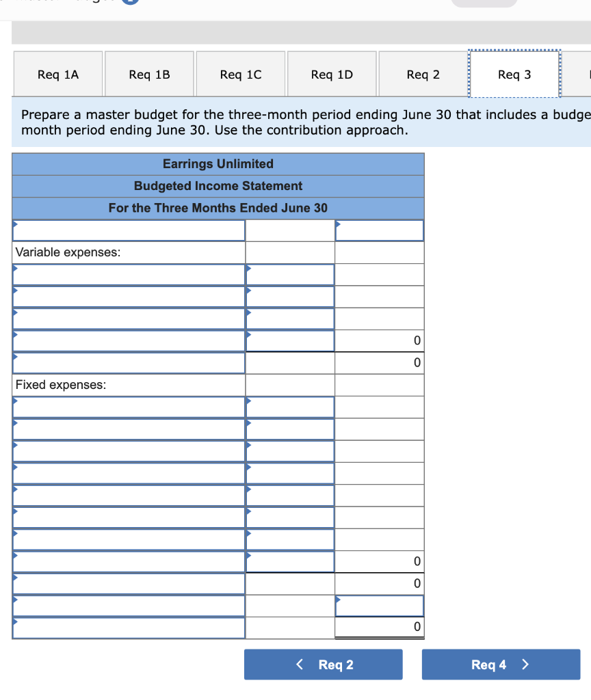Switch to the Req 1A tab
The height and width of the screenshot is (700, 591).
[57, 74]
